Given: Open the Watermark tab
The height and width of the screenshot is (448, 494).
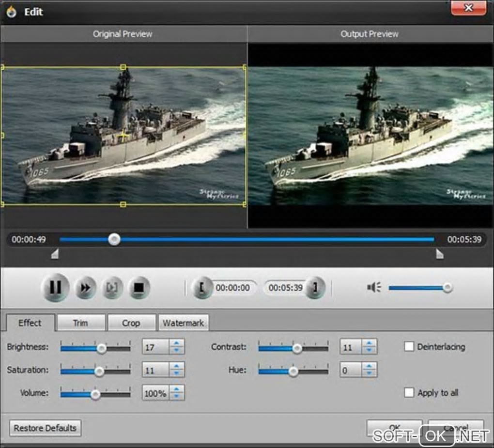Looking at the screenshot, I should (x=184, y=323).
